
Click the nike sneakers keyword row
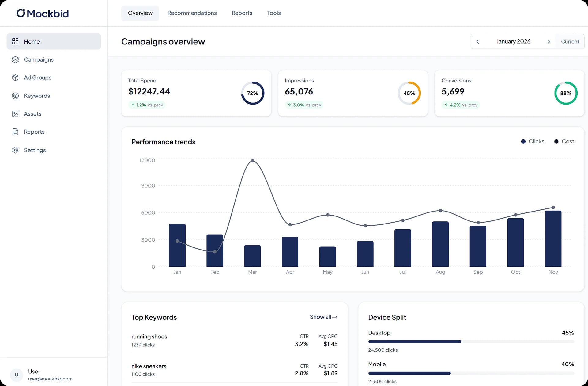click(235, 370)
